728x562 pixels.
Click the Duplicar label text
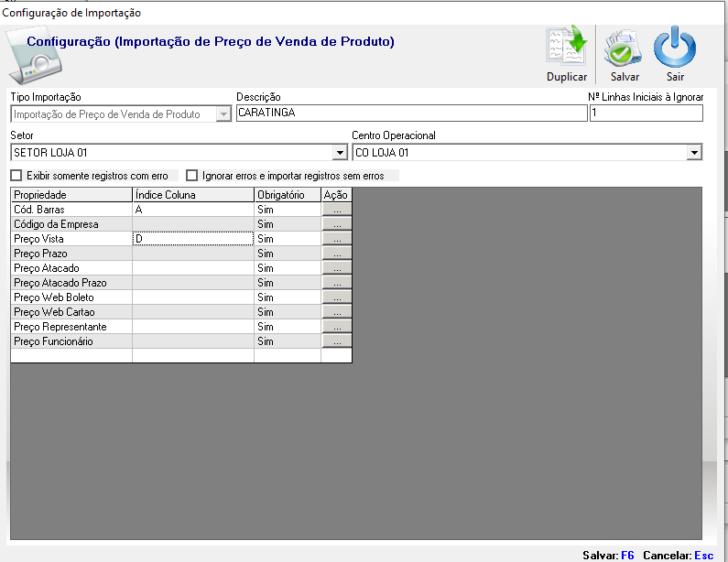click(x=567, y=77)
